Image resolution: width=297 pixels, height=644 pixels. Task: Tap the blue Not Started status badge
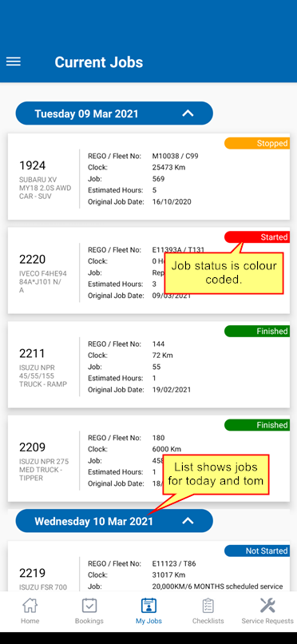pos(257,551)
